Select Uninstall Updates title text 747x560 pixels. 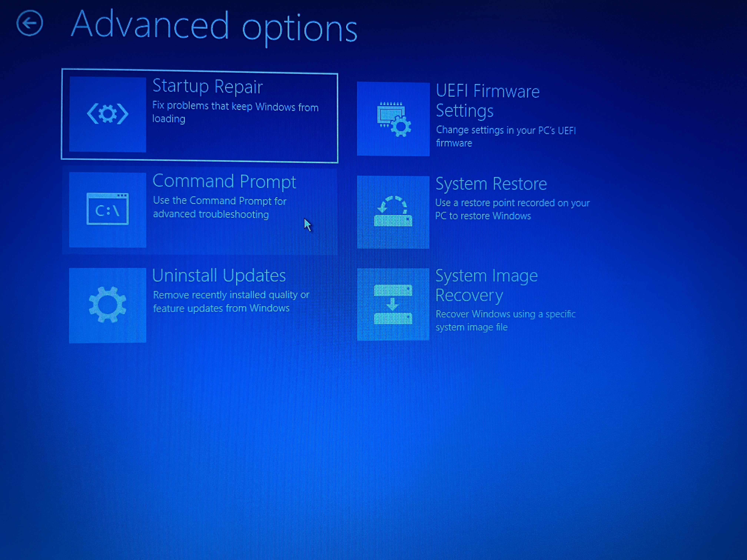[x=219, y=275]
